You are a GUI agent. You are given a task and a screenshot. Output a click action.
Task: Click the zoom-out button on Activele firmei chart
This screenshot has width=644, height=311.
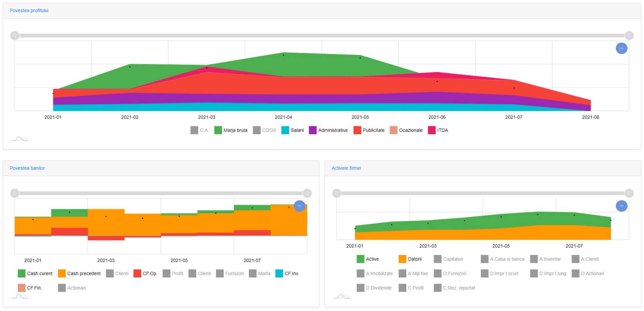point(621,206)
